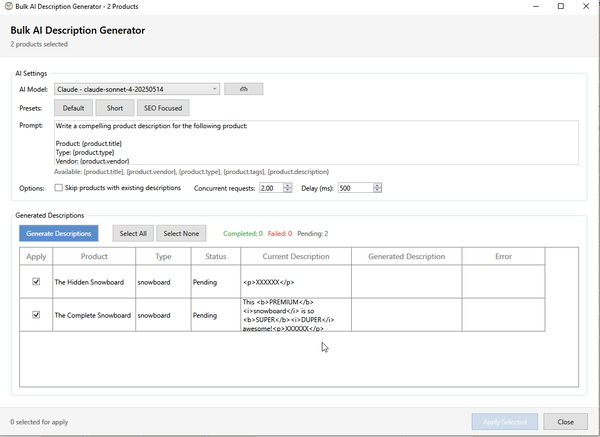Toggle Skip products with existing descriptions

pyautogui.click(x=58, y=188)
